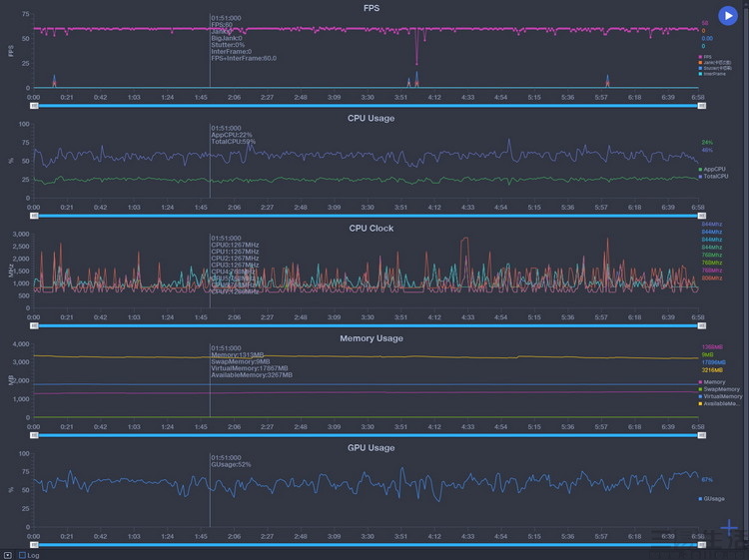Screen dimensions: 749x560
Task: Click the FPS chart title
Action: tap(372, 8)
